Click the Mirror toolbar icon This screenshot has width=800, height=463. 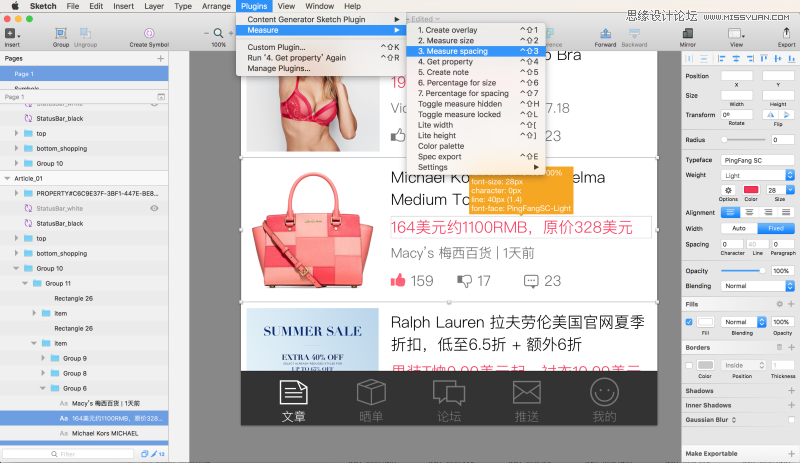pos(687,34)
